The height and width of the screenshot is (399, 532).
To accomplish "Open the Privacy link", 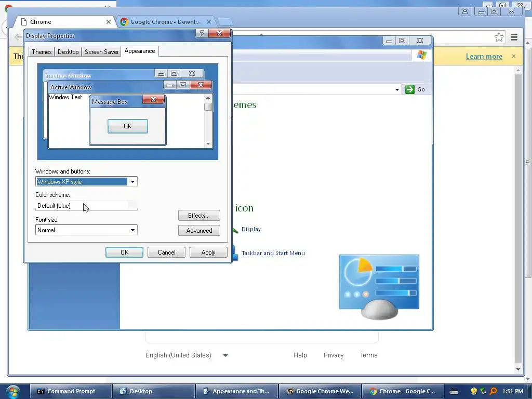I will 333,355.
